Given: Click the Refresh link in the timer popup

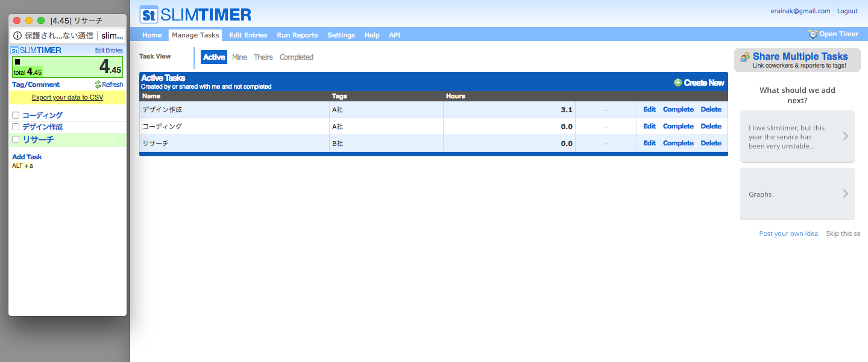Looking at the screenshot, I should click(112, 84).
